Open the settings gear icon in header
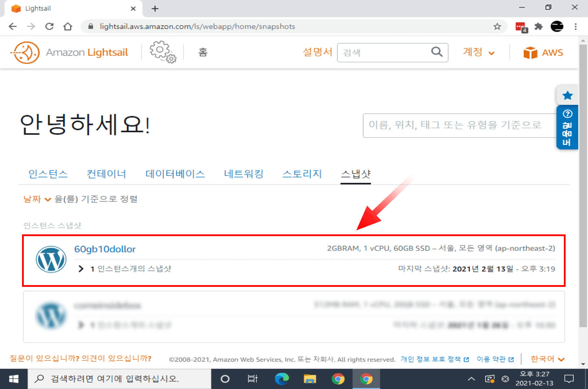Image resolution: width=588 pixels, height=389 pixels. pos(163,52)
